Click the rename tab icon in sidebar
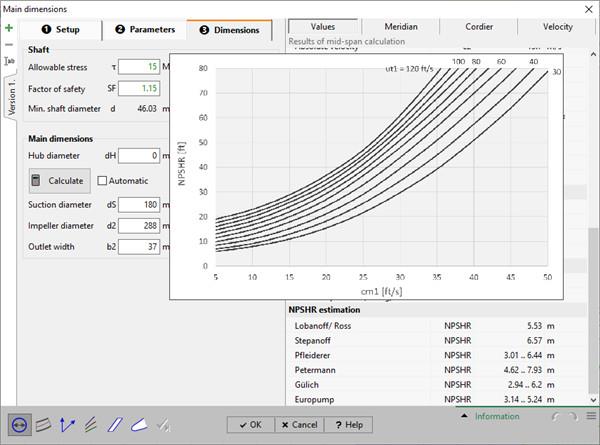The image size is (600, 445). (x=9, y=62)
